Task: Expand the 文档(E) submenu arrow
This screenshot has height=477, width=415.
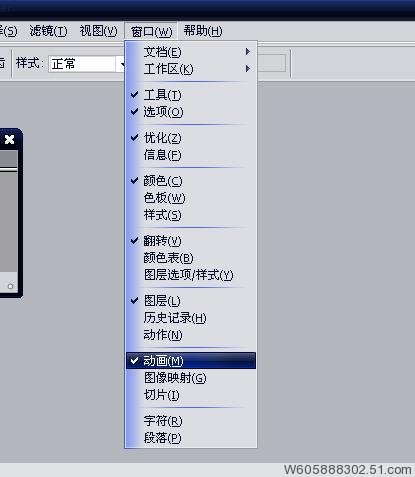Action: (247, 51)
